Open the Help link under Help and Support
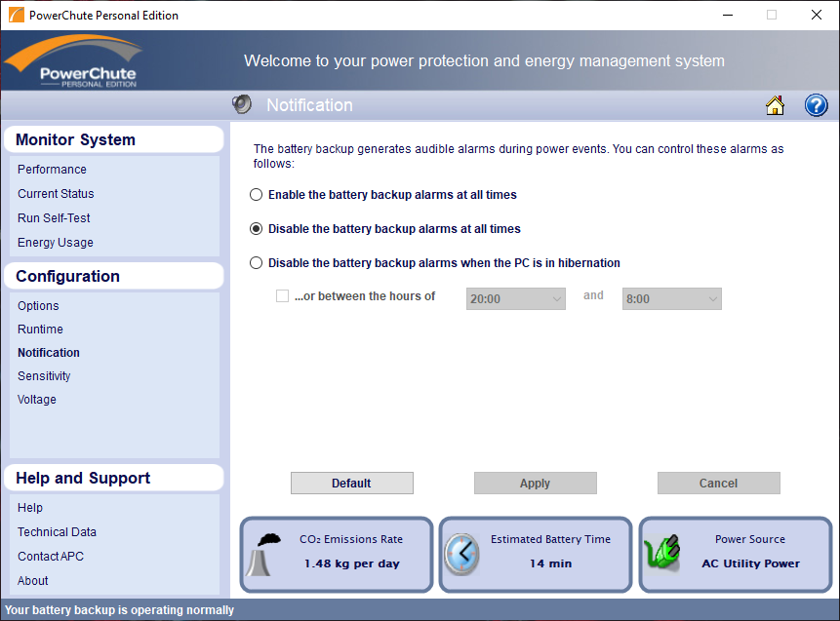 [x=30, y=508]
